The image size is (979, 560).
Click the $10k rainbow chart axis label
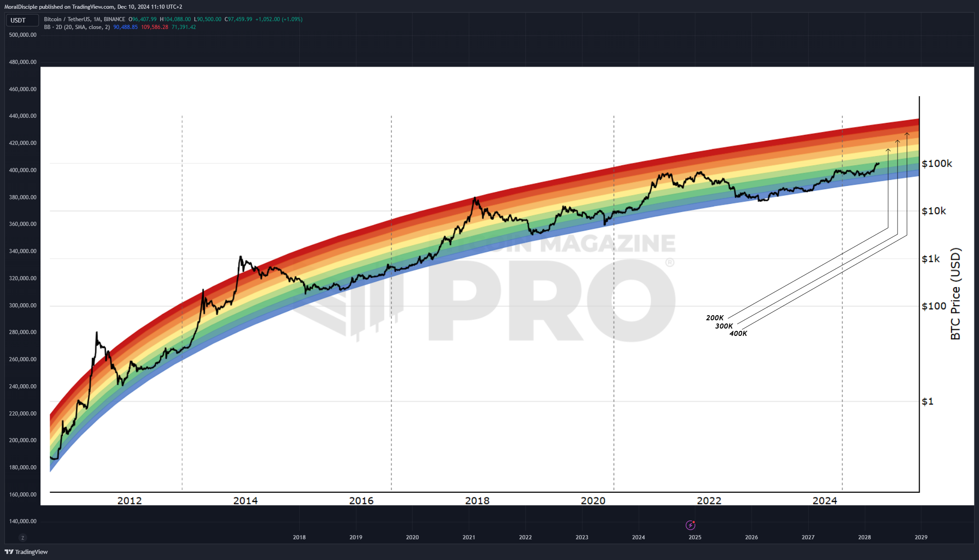tap(933, 211)
